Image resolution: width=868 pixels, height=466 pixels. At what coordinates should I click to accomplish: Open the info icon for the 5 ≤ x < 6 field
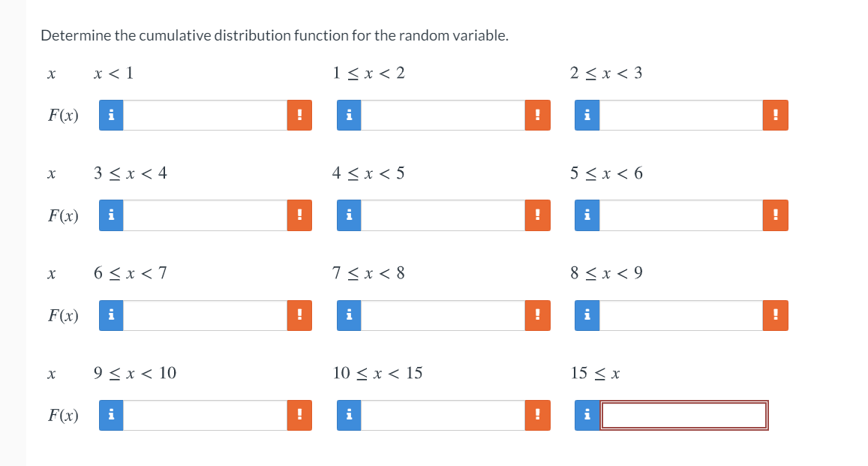pyautogui.click(x=587, y=215)
